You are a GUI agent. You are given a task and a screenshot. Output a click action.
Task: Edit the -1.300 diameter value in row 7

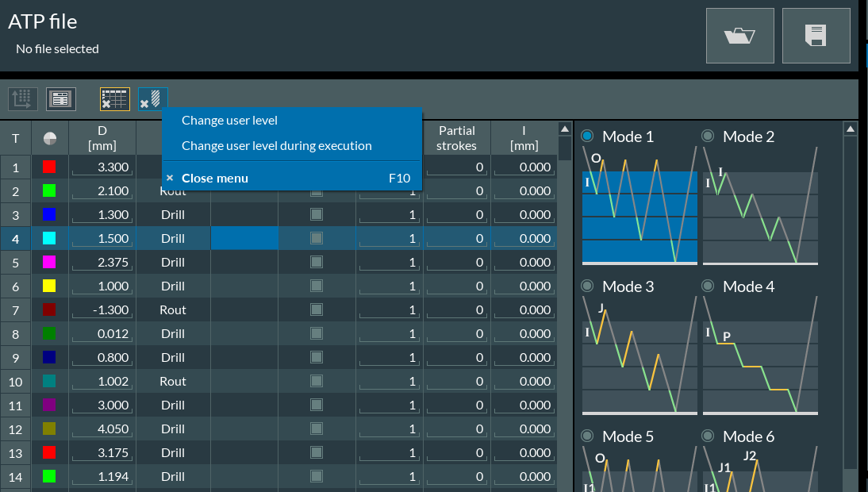click(102, 310)
